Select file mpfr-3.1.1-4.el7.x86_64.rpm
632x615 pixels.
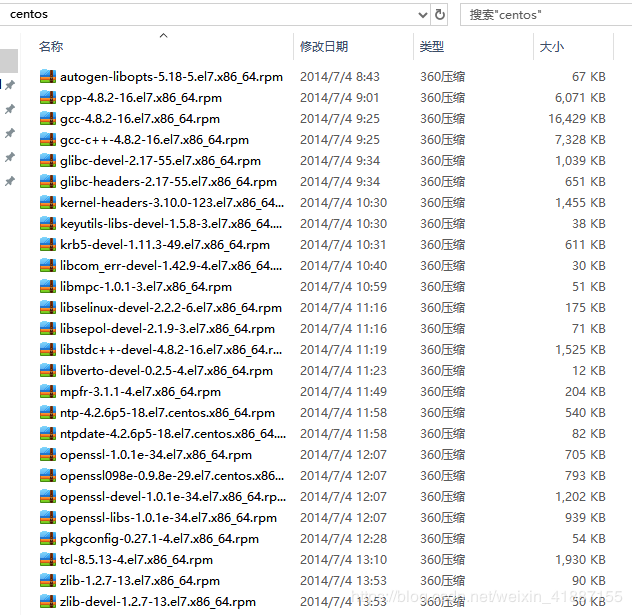[x=140, y=391]
